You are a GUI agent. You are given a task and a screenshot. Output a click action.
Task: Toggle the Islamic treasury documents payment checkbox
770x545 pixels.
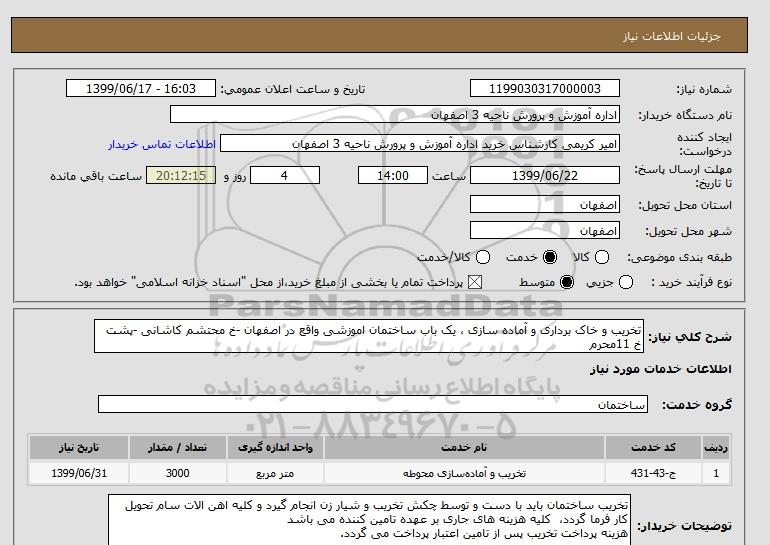(474, 282)
